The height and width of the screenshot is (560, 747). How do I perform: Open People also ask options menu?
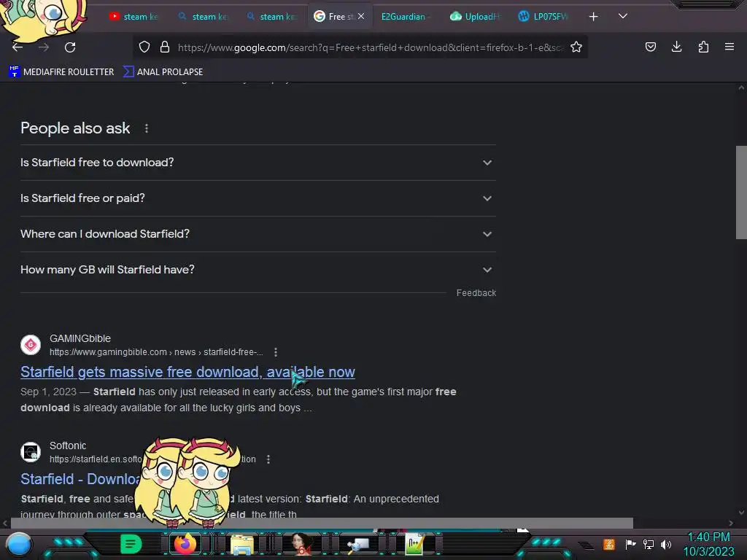click(146, 128)
